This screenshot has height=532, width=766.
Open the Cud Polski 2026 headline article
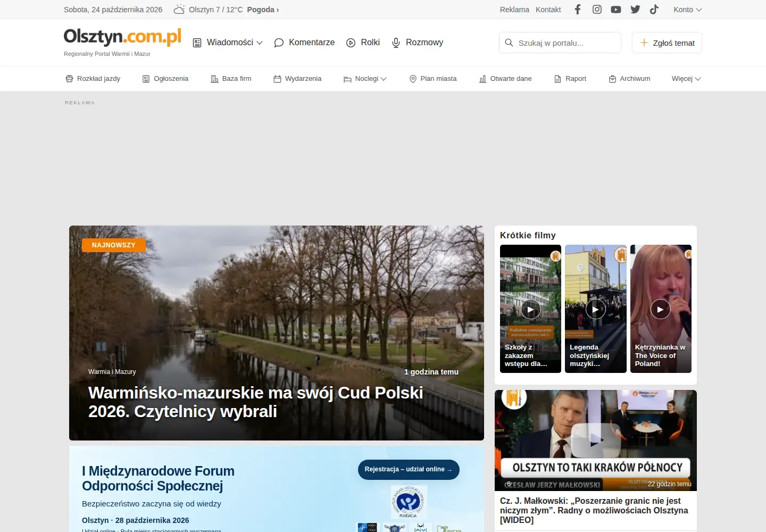pos(256,402)
